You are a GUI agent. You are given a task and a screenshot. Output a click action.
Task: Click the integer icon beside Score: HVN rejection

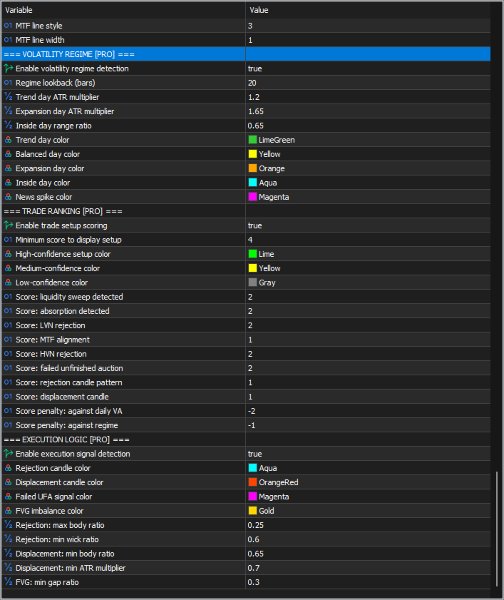pos(8,354)
